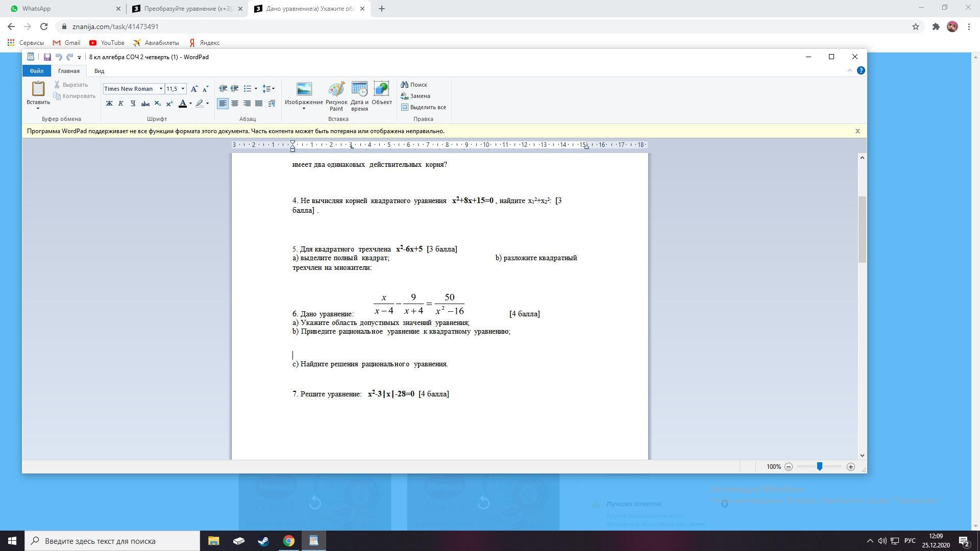
Task: Click Выделить все button
Action: (x=424, y=107)
